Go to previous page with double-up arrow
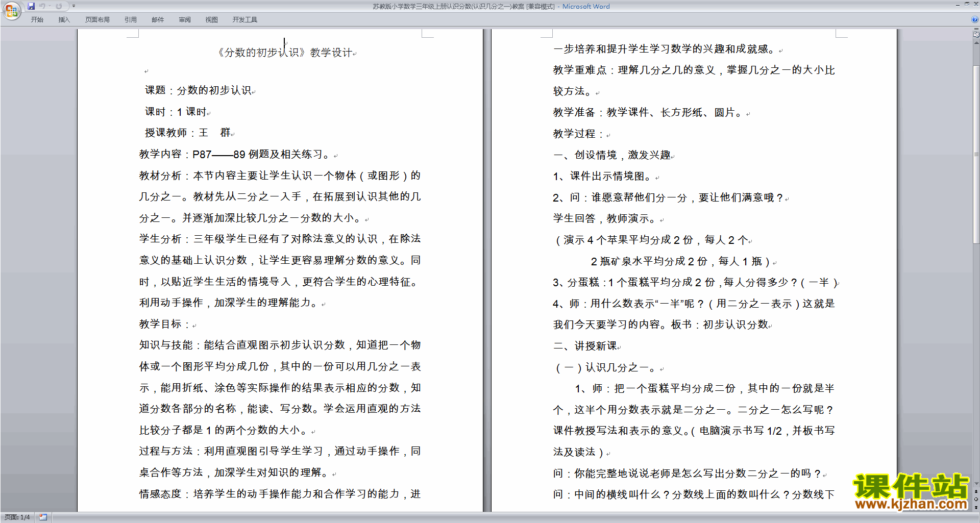 976,491
